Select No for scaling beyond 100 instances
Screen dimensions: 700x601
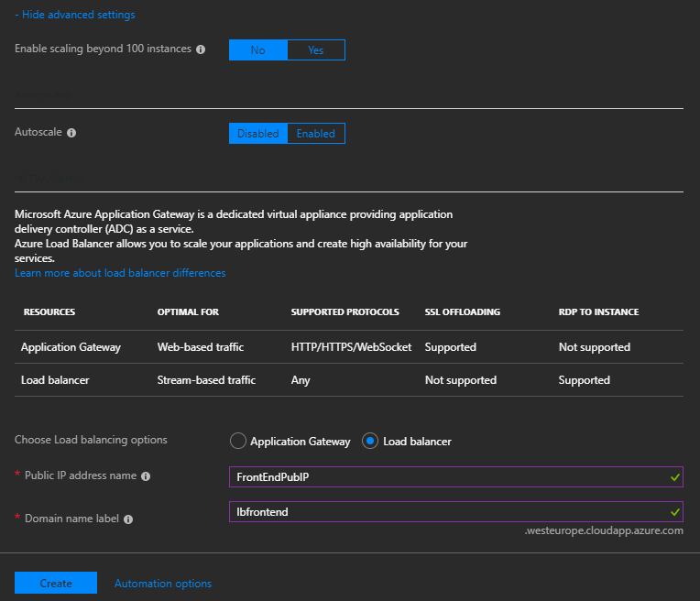pyautogui.click(x=258, y=50)
